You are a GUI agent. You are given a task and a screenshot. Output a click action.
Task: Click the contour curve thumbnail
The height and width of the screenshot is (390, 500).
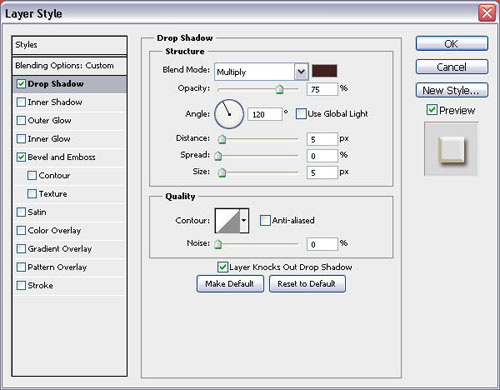point(228,221)
